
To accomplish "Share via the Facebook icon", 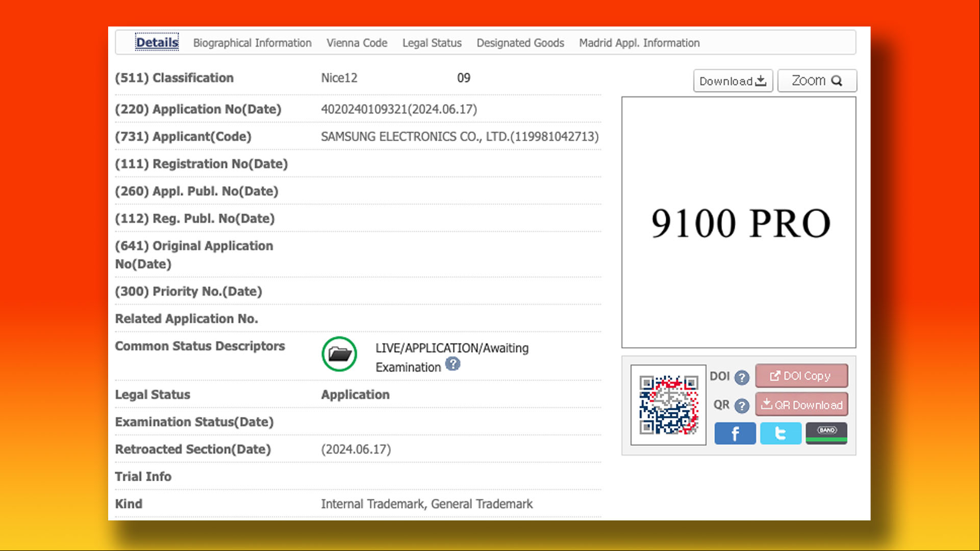I will (735, 433).
